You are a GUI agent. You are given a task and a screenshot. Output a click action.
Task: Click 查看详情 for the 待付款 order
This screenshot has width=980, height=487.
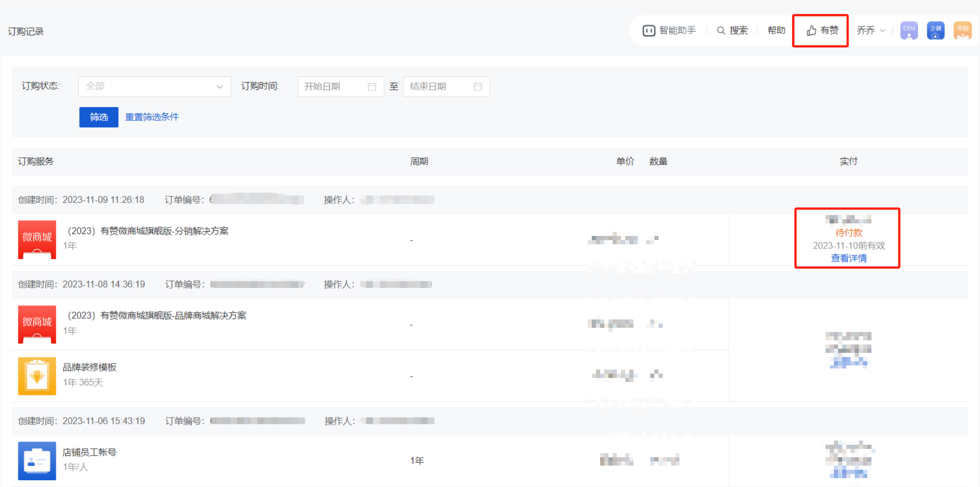[848, 258]
